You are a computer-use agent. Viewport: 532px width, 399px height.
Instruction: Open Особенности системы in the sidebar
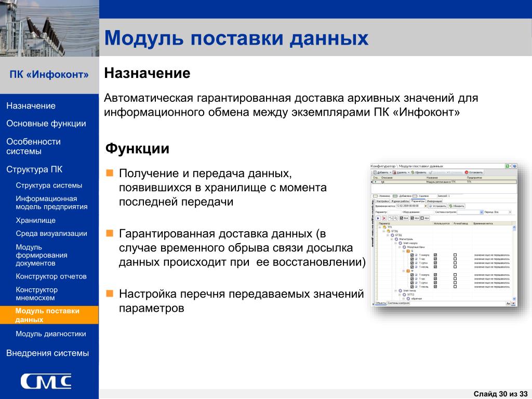[34, 146]
